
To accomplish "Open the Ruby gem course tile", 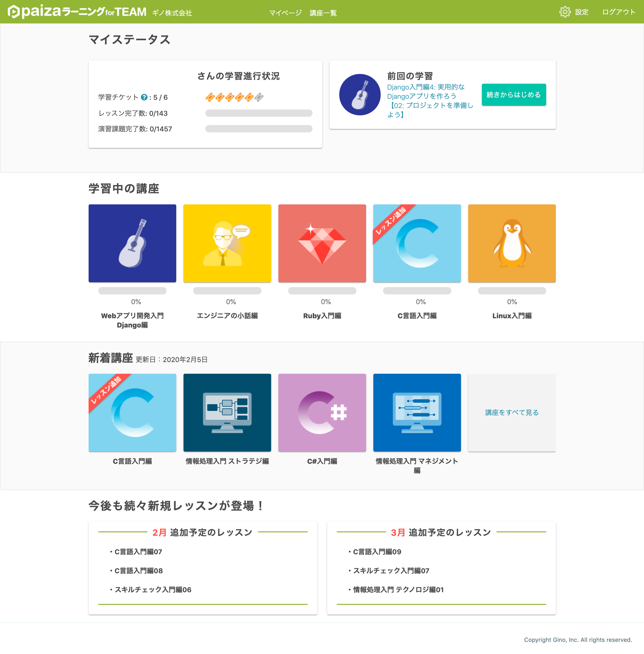I will (322, 243).
